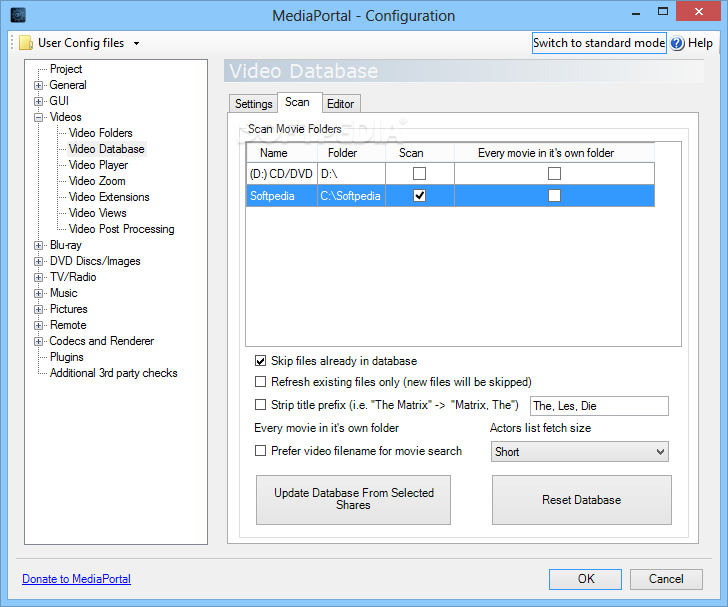Click the title prefix field 'The, Les, Die'
Viewport: 728px width, 607px height.
[x=599, y=406]
